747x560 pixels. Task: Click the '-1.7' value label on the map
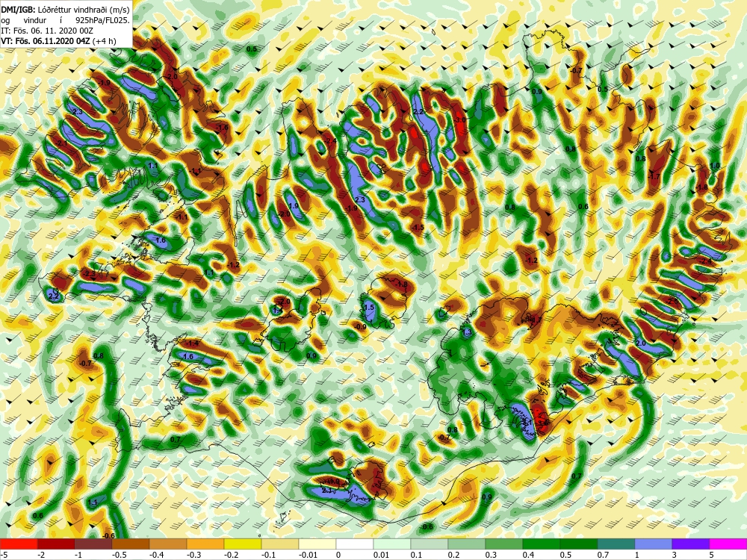coord(654,177)
